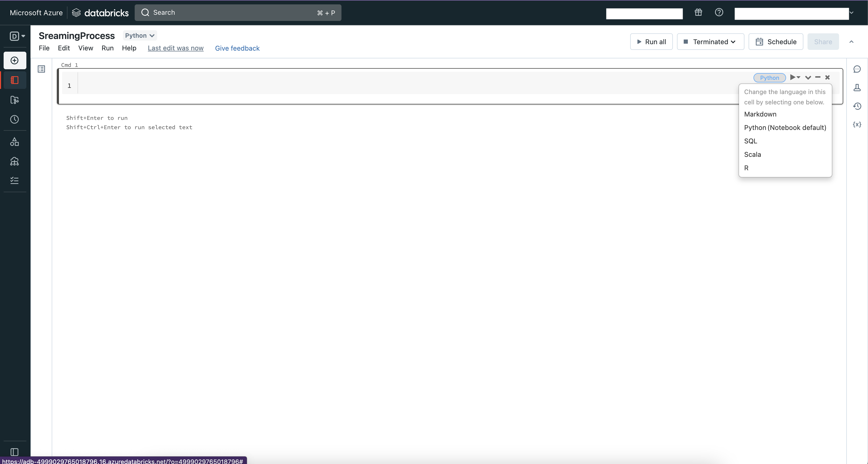
Task: Open the Repos icon in sidebar
Action: [x=14, y=100]
